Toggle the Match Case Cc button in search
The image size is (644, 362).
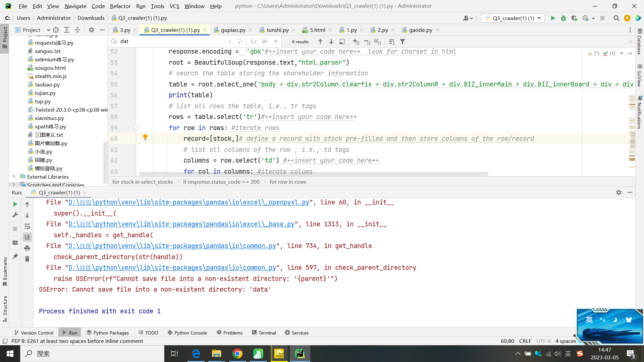(x=254, y=41)
